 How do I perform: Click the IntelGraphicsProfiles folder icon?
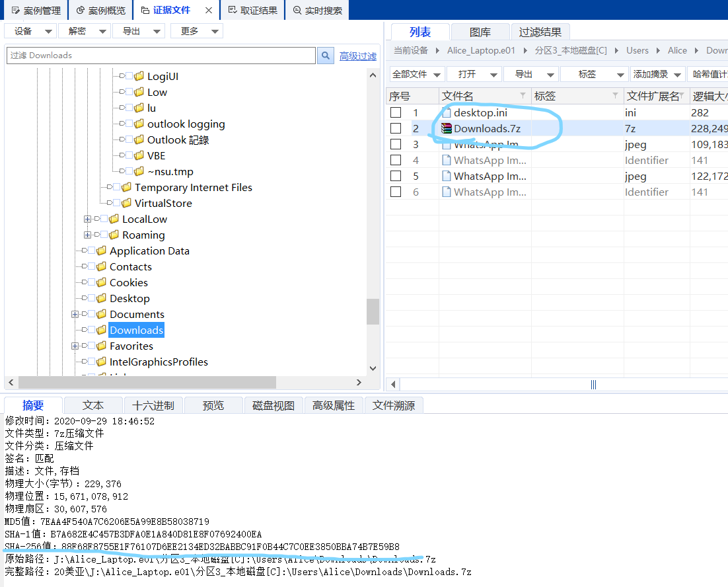coord(101,362)
